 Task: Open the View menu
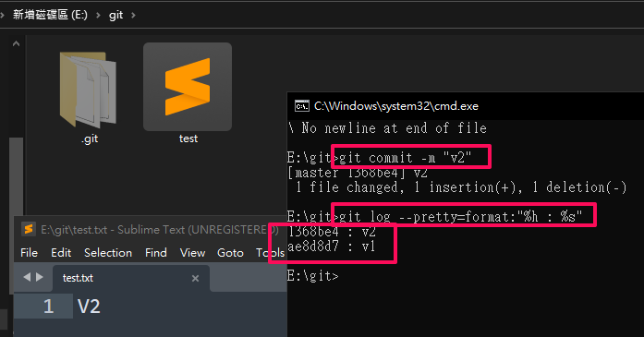(192, 252)
